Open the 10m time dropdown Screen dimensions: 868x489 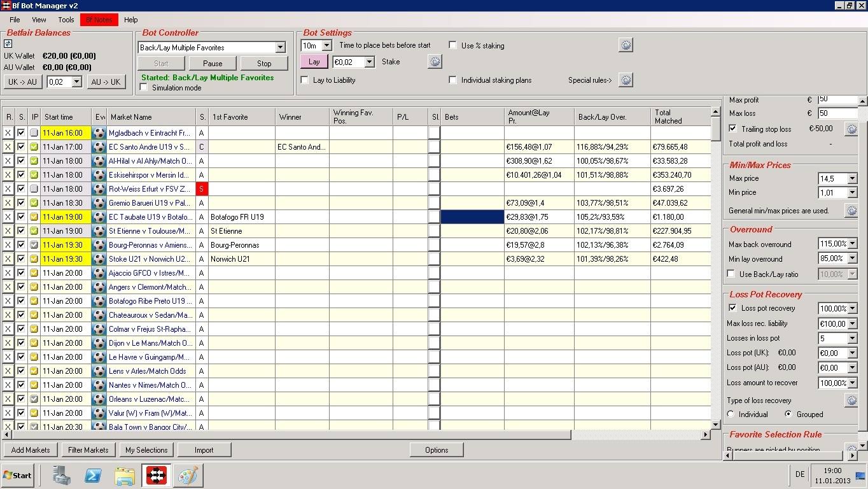point(326,46)
